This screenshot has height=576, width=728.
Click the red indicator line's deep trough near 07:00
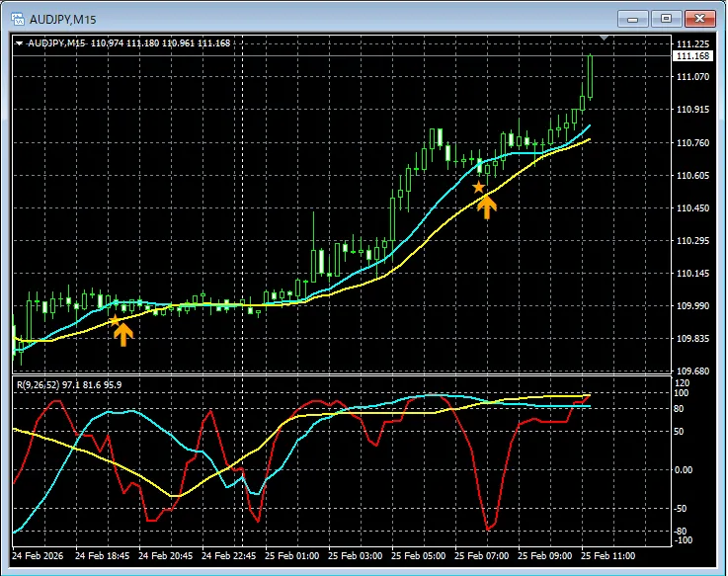(x=489, y=529)
